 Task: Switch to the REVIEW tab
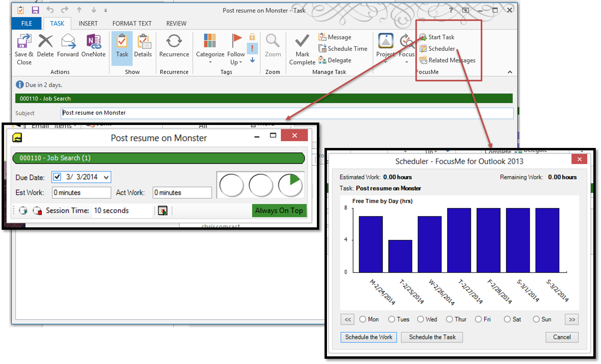176,23
